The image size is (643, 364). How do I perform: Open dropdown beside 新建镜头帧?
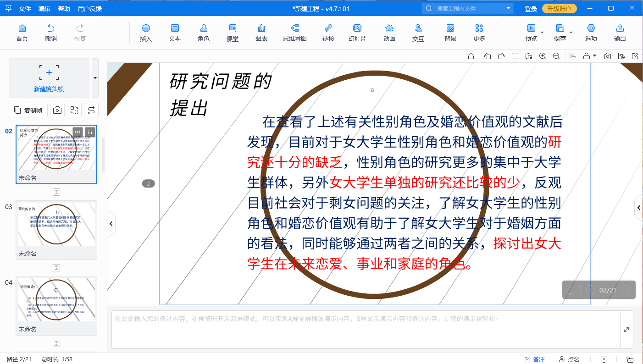coord(95,78)
